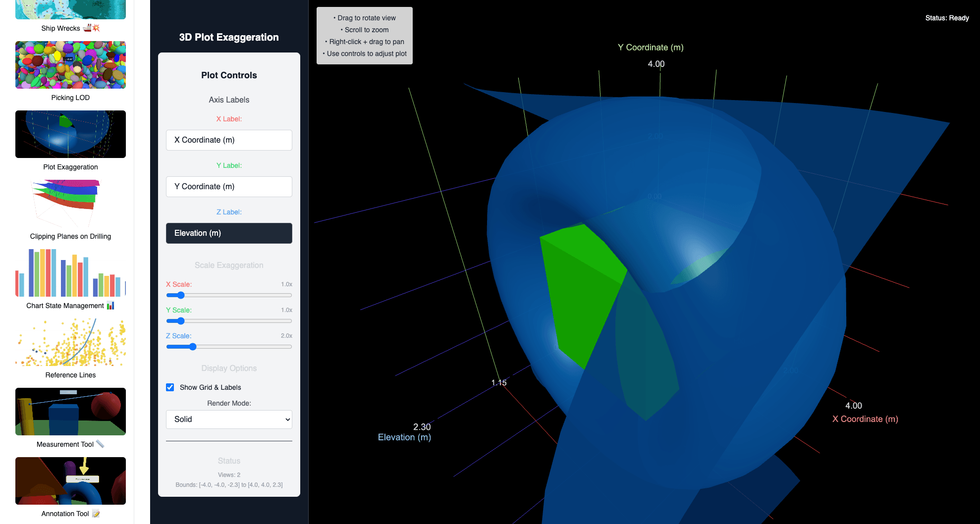Viewport: 980px width, 524px height.
Task: Toggle the Show Grid & Labels checkbox
Action: click(x=170, y=387)
